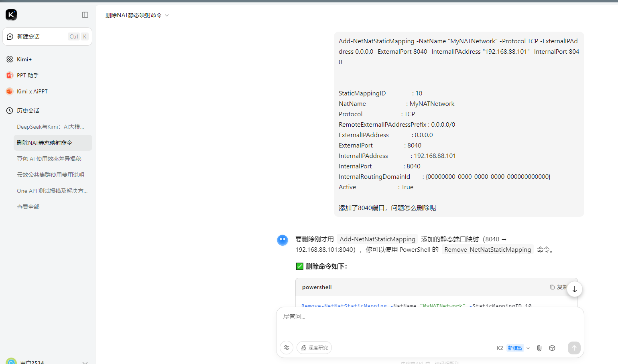
Task: Click the Kimi assistant avatar
Action: tap(283, 240)
